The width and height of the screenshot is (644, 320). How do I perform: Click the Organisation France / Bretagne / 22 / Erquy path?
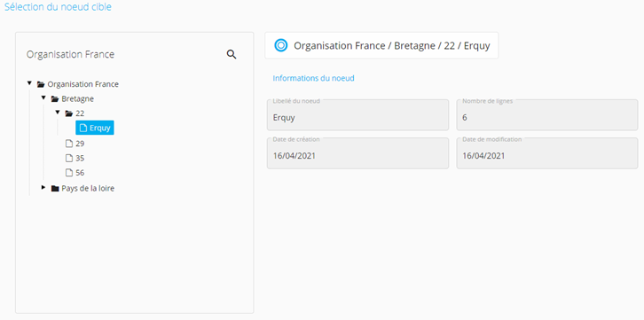click(392, 45)
